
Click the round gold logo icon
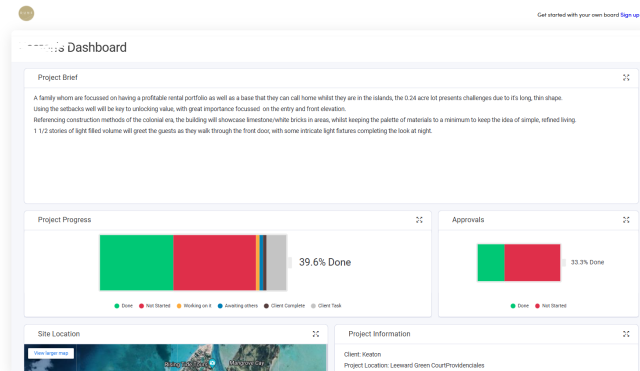tap(26, 13)
